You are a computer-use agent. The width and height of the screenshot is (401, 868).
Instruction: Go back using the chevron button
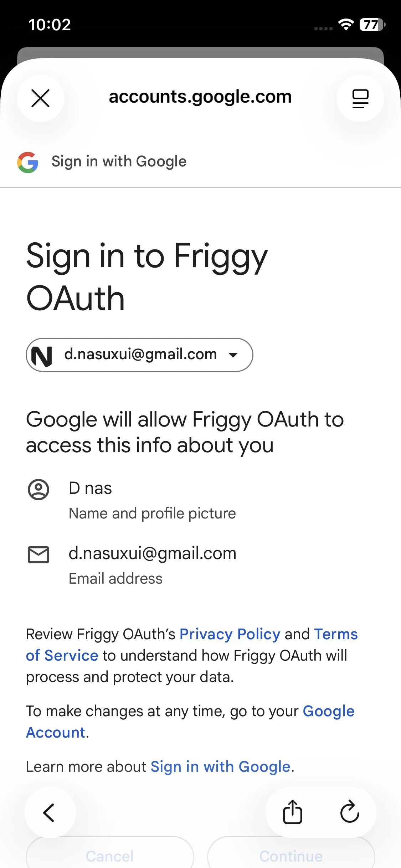click(x=50, y=812)
